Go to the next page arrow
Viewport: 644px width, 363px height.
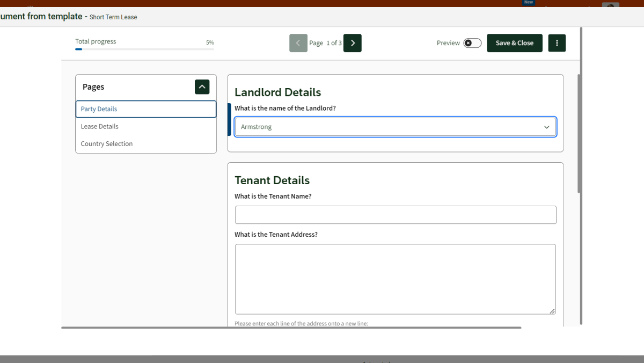[352, 43]
